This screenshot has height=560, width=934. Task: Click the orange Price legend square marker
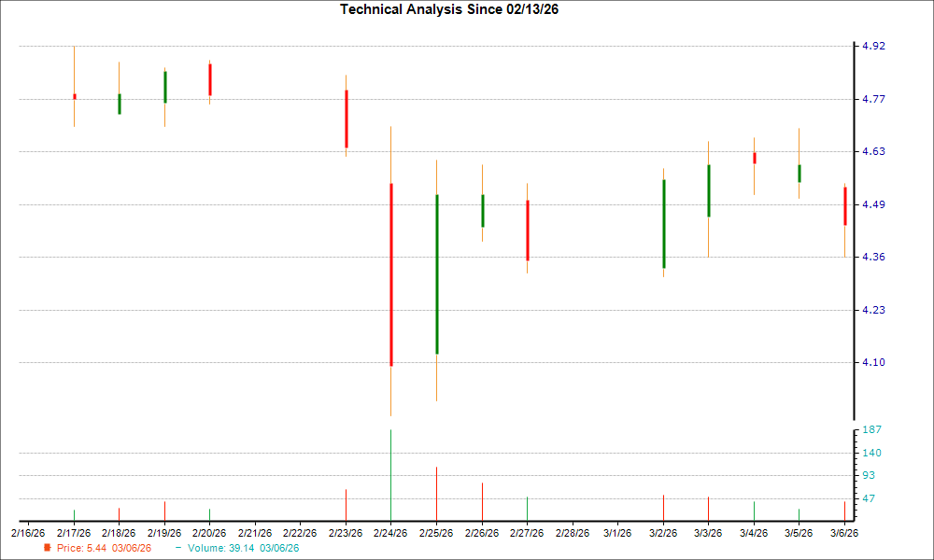47,548
